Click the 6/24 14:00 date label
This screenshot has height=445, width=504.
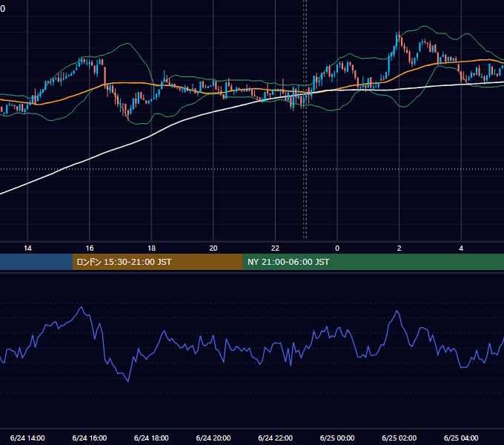click(27, 438)
